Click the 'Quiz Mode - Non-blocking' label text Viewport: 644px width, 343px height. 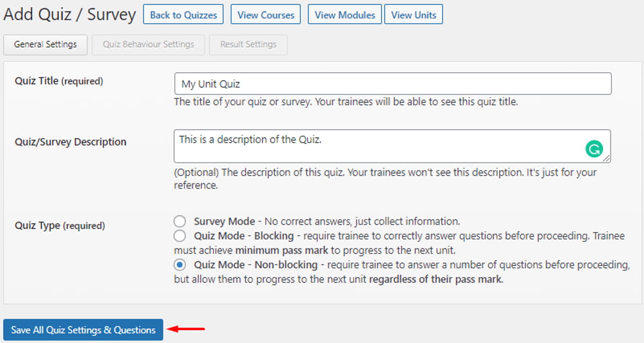255,264
